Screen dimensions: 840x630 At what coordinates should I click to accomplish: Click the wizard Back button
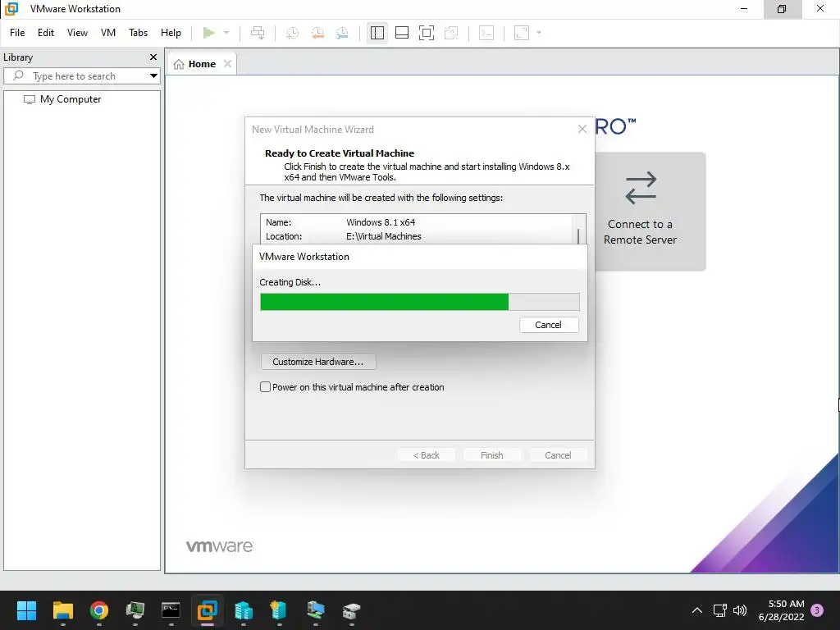click(426, 454)
